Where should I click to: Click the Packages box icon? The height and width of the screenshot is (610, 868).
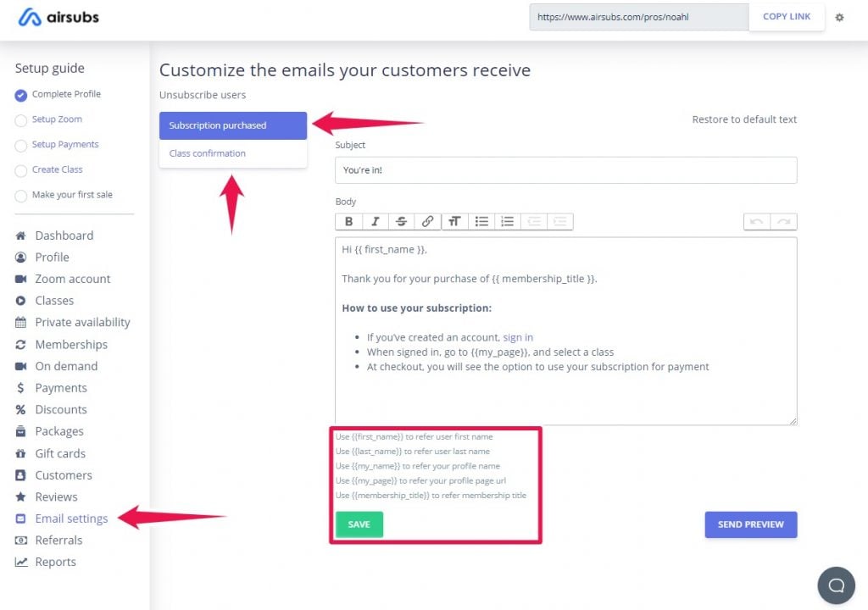pyautogui.click(x=20, y=431)
